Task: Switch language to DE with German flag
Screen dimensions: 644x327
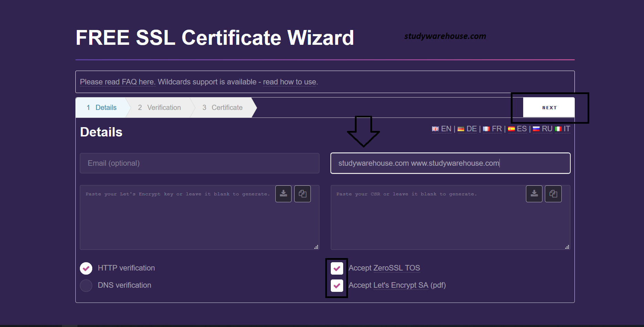Action: point(467,129)
